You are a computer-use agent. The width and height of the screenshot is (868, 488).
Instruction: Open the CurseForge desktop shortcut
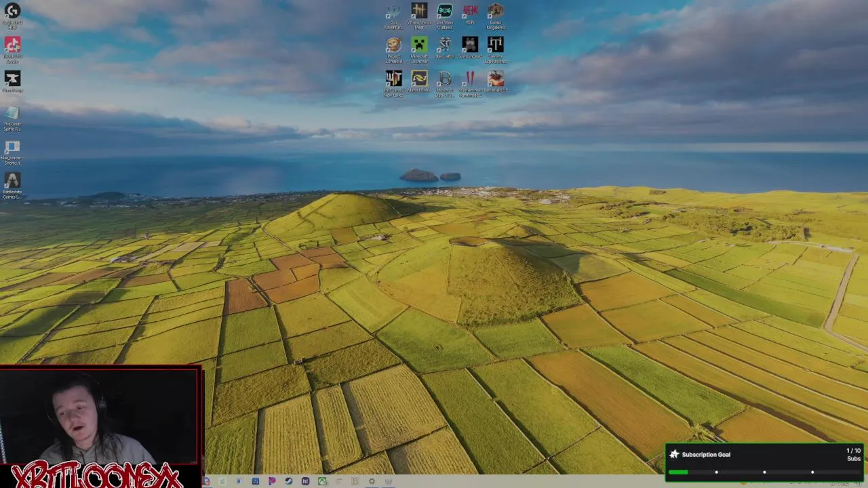12,82
